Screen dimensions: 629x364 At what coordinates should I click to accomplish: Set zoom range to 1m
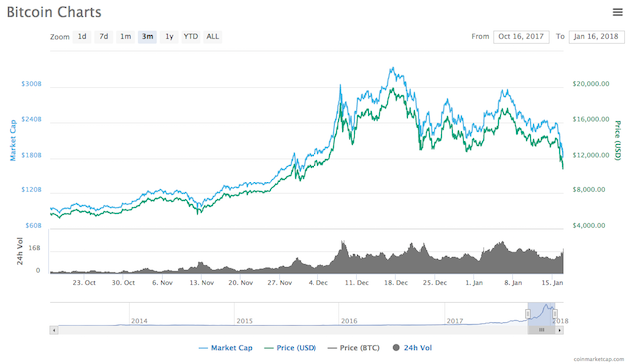125,37
